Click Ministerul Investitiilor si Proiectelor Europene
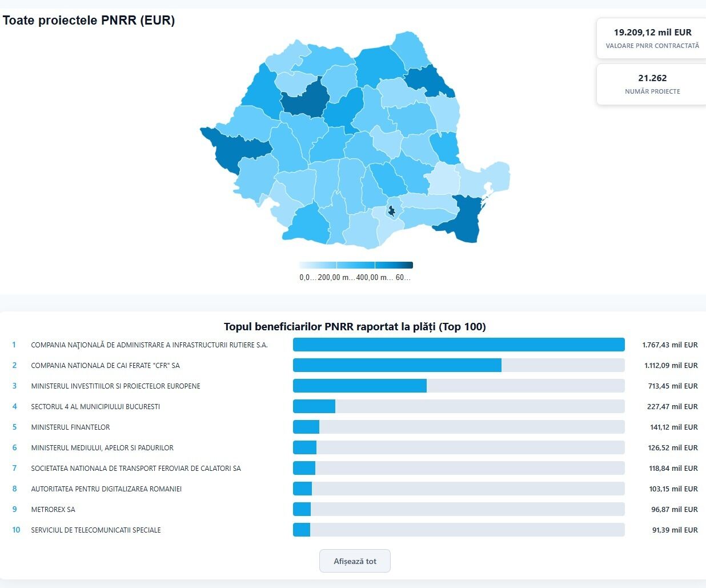Image resolution: width=706 pixels, height=588 pixels. (x=115, y=386)
